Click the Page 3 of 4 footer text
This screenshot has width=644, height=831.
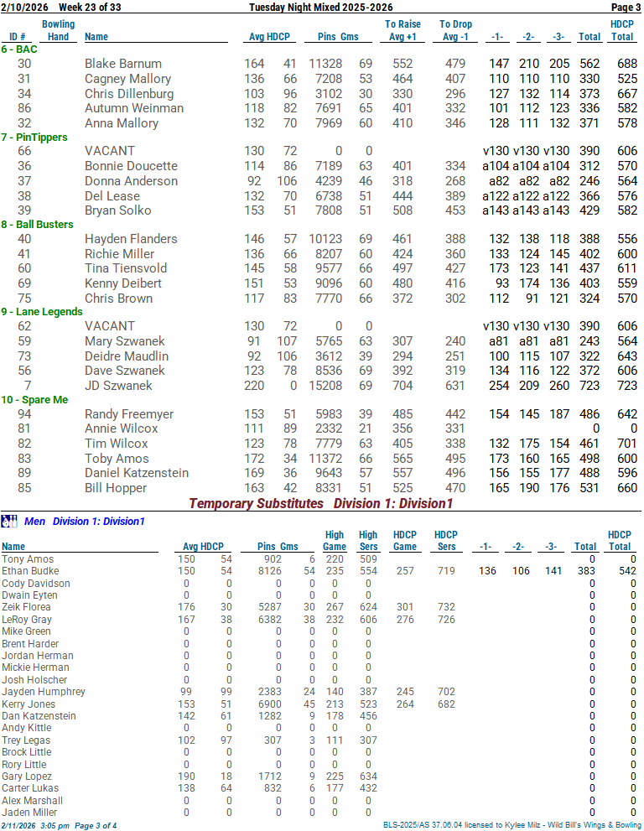[96, 826]
